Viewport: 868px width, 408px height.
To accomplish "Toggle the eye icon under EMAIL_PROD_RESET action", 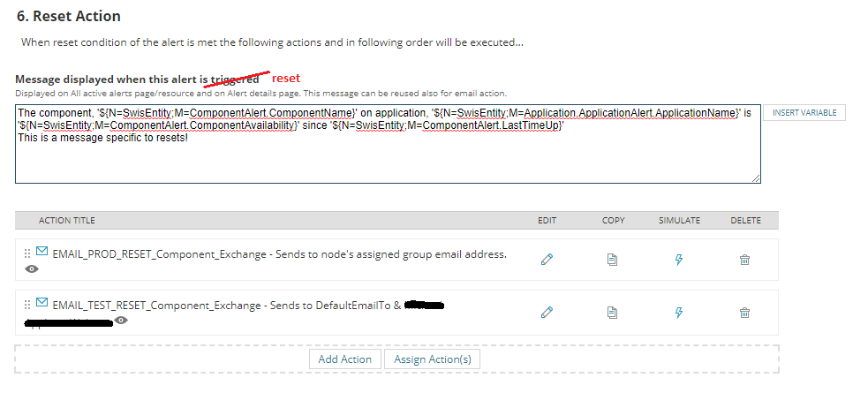I will coord(32,269).
